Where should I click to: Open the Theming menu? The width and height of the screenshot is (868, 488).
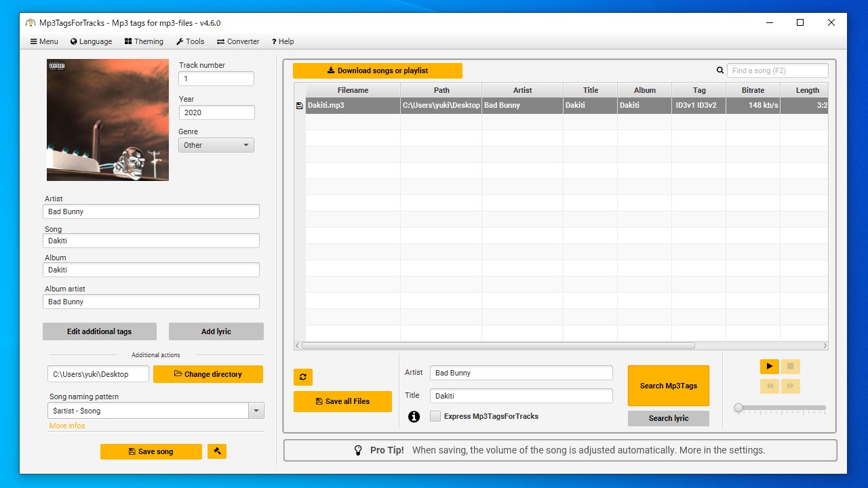coord(144,41)
